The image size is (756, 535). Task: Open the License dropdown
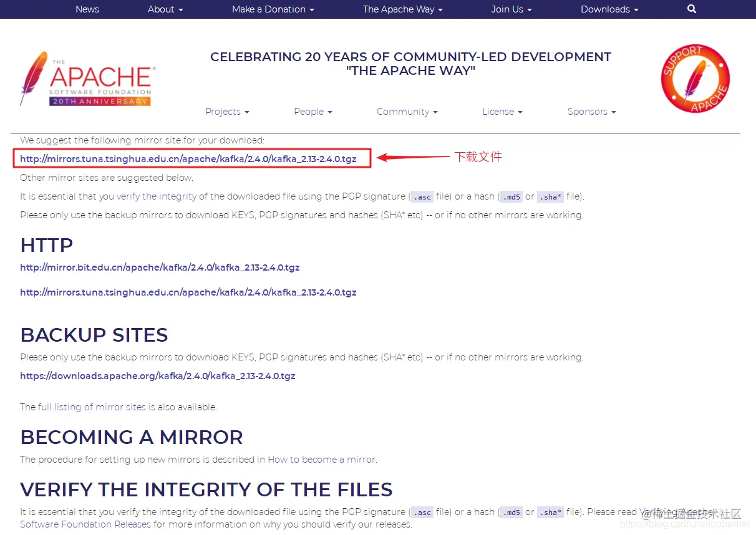click(502, 112)
